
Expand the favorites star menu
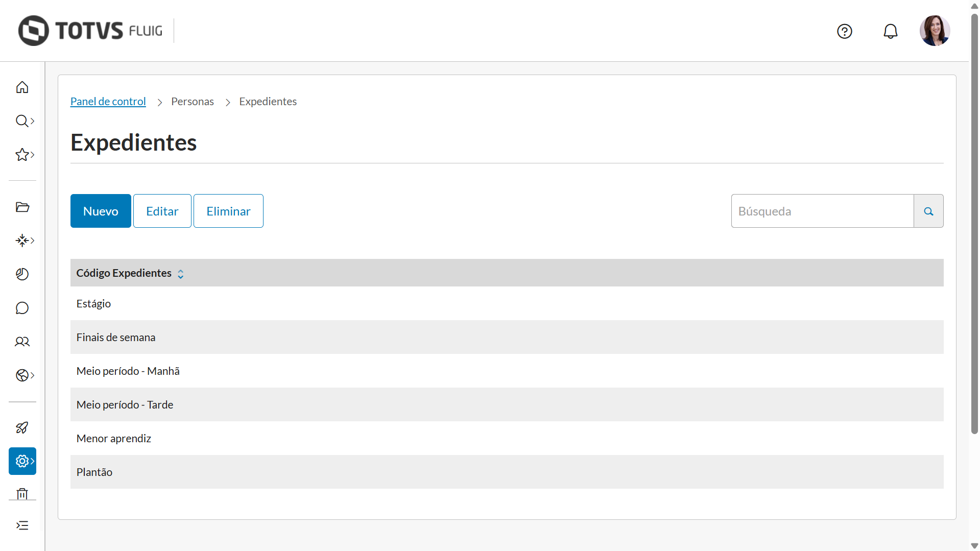23,155
